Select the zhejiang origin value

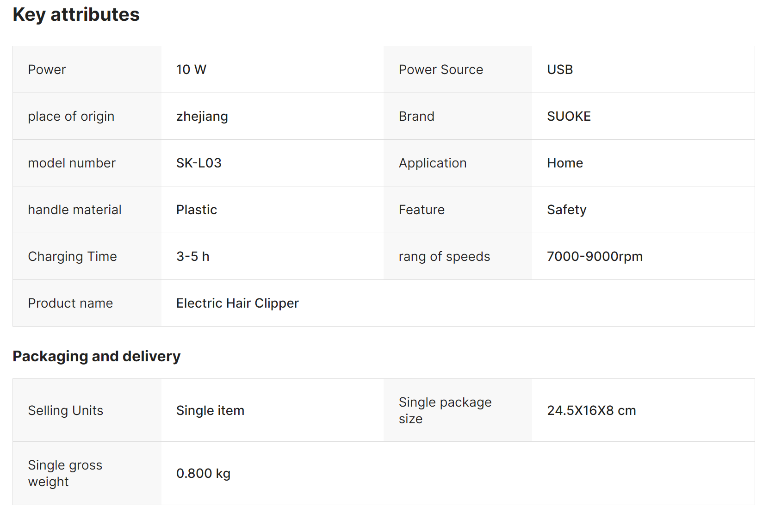coord(202,116)
